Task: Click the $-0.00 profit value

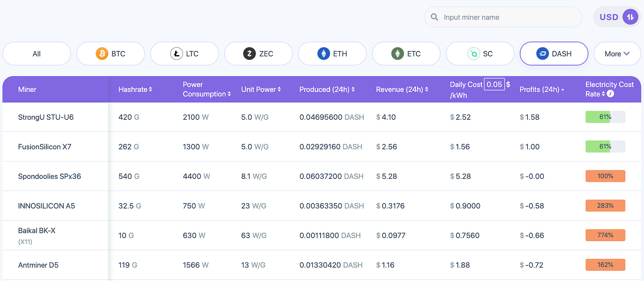Action: click(532, 176)
